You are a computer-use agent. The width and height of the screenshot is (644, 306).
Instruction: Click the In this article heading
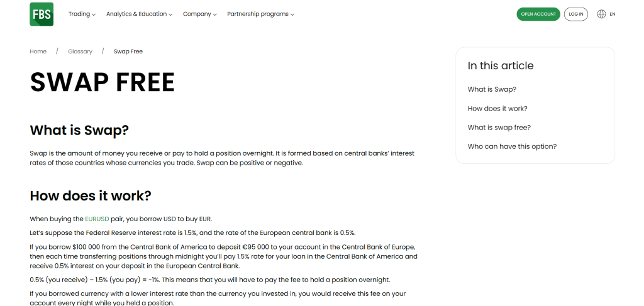[500, 65]
